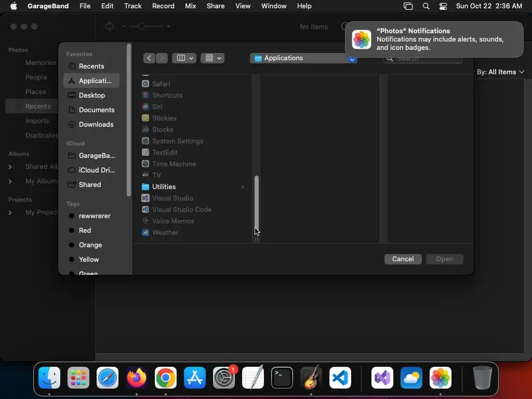Viewport: 532px width, 399px height.
Task: Select Places in the Photos sidebar
Action: tap(36, 92)
